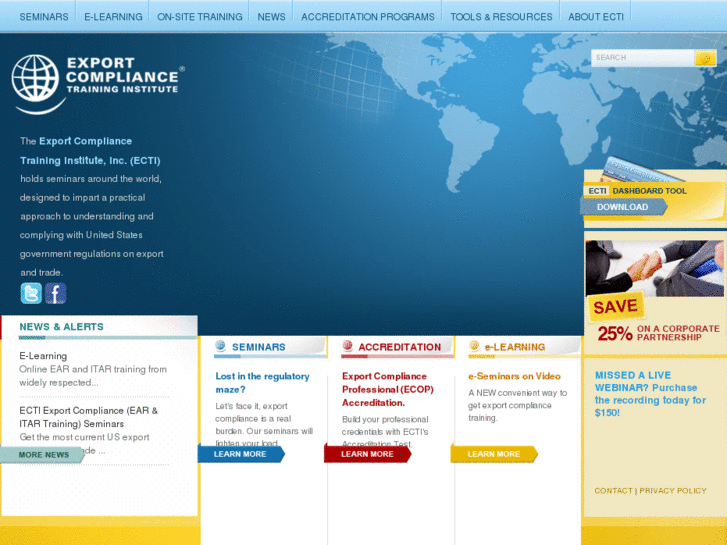The image size is (727, 545).
Task: Click the search submit icon button
Action: click(x=705, y=58)
